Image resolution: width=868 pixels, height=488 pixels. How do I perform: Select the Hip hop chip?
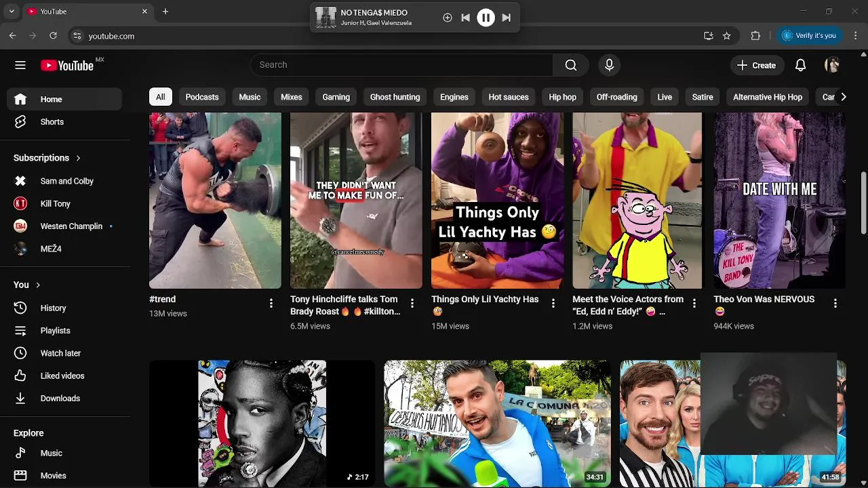pos(563,97)
